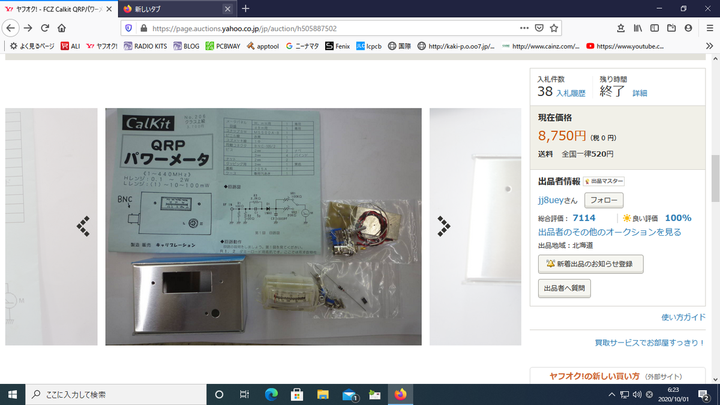Go back to the previous page

11,28
